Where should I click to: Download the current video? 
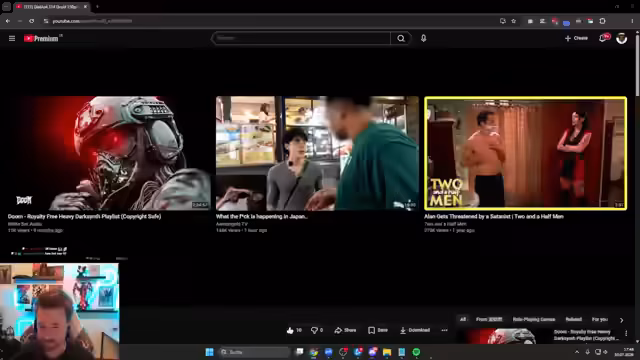coord(414,330)
